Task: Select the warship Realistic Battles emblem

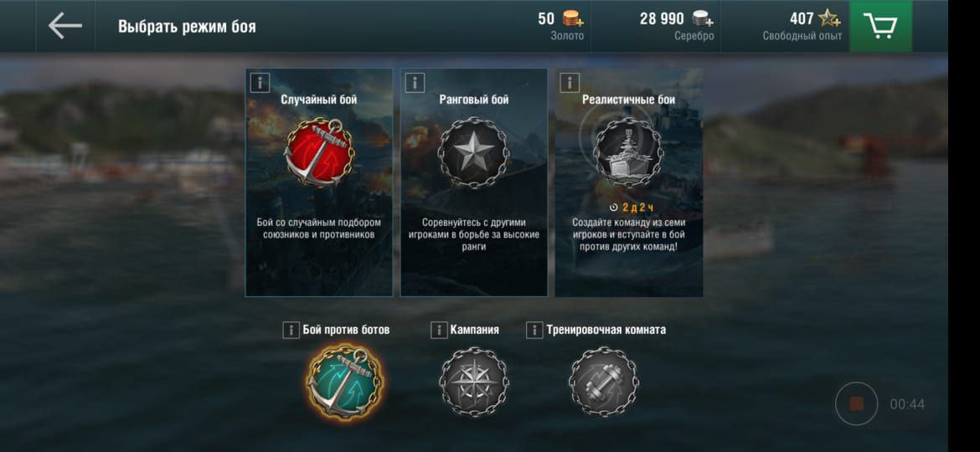Action: click(x=627, y=153)
